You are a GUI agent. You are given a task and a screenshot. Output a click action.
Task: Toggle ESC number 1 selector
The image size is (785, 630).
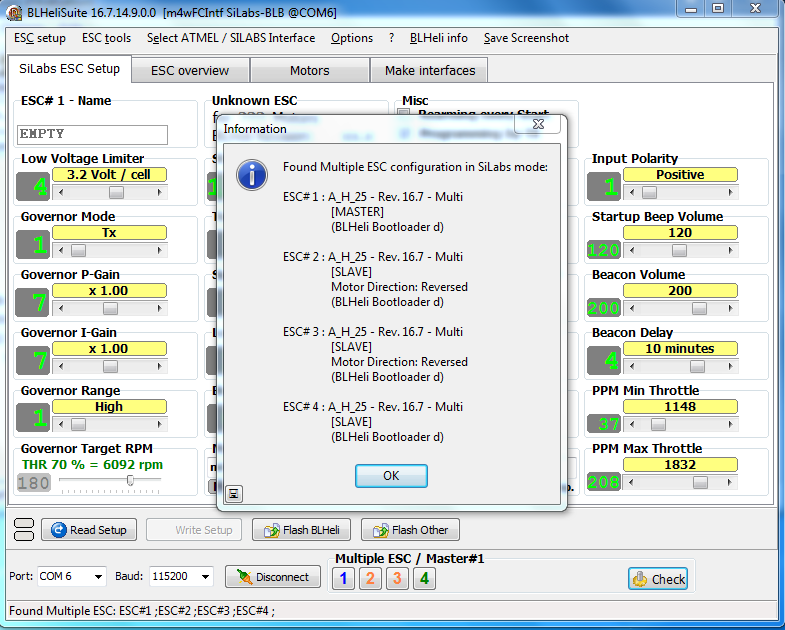click(x=343, y=578)
